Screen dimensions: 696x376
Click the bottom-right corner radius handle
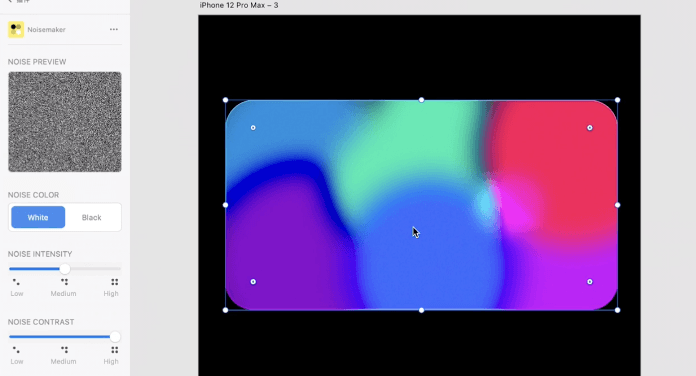point(589,281)
